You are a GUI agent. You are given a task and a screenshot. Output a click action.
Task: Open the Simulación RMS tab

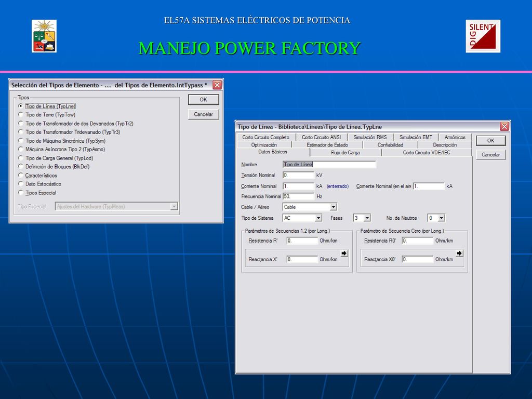click(370, 137)
